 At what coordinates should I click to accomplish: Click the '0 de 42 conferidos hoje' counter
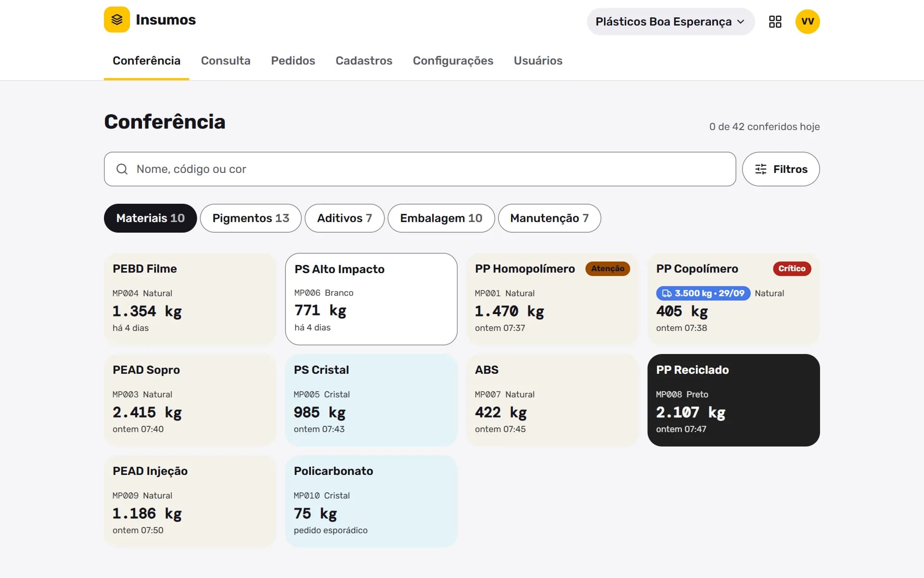pyautogui.click(x=764, y=127)
